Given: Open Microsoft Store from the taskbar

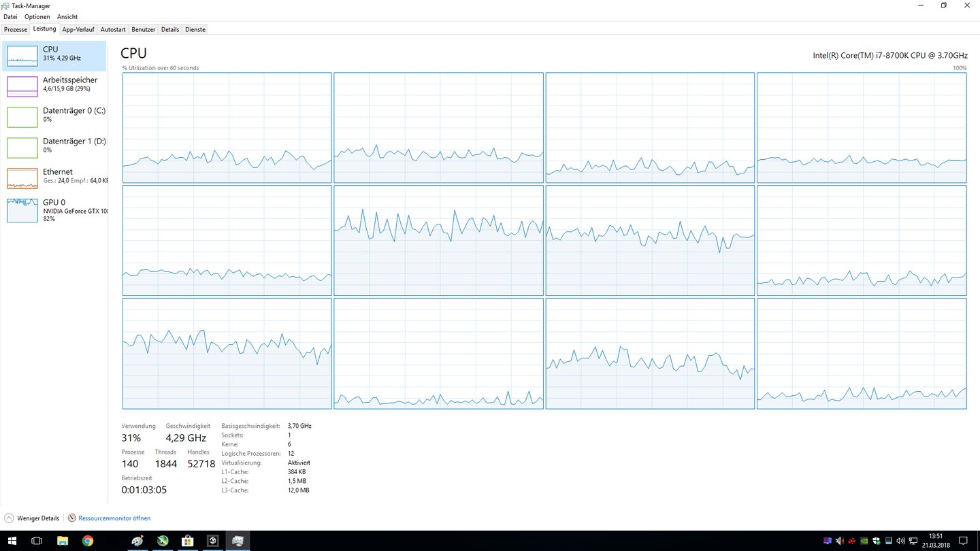Looking at the screenshot, I should [187, 541].
